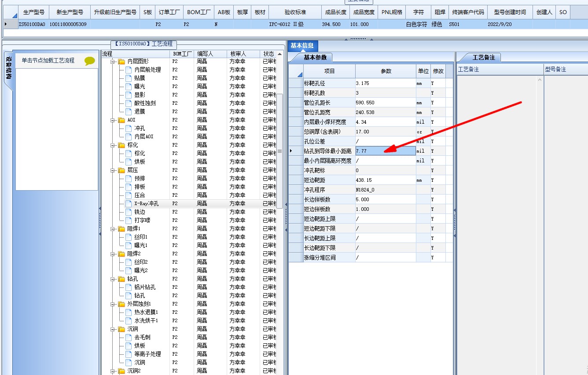Collapse the 层压 tree folder

(113, 170)
